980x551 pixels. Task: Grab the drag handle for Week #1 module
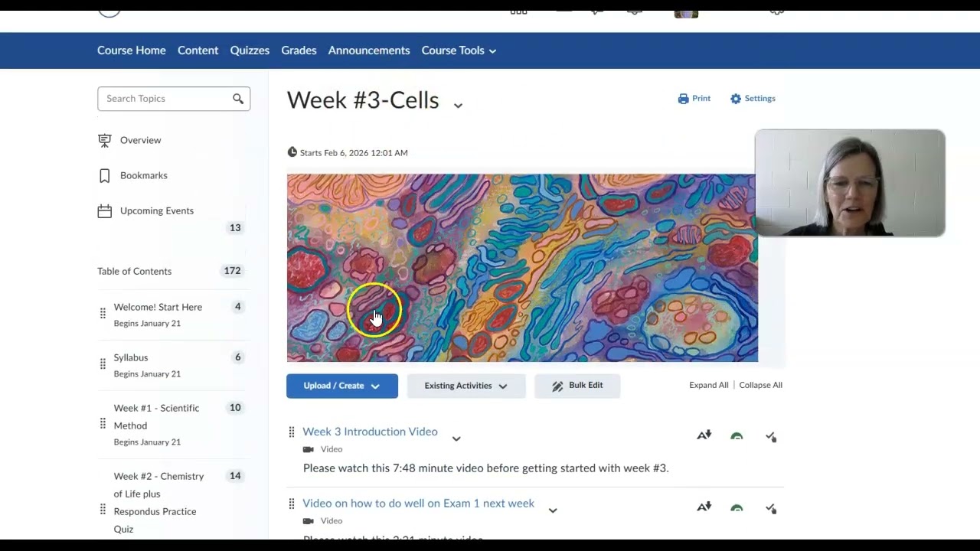click(103, 423)
